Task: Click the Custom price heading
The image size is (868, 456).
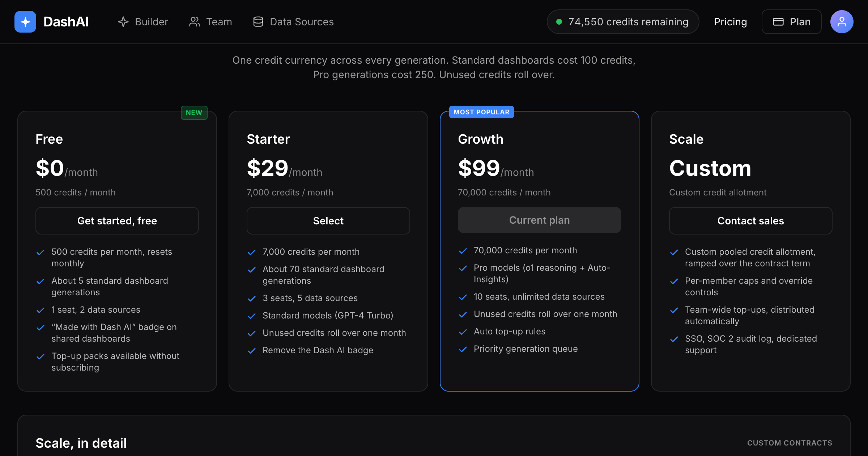Action: (x=710, y=168)
